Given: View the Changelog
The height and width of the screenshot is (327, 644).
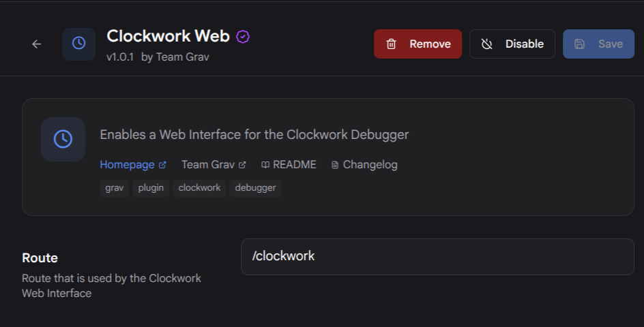Looking at the screenshot, I should (x=364, y=165).
